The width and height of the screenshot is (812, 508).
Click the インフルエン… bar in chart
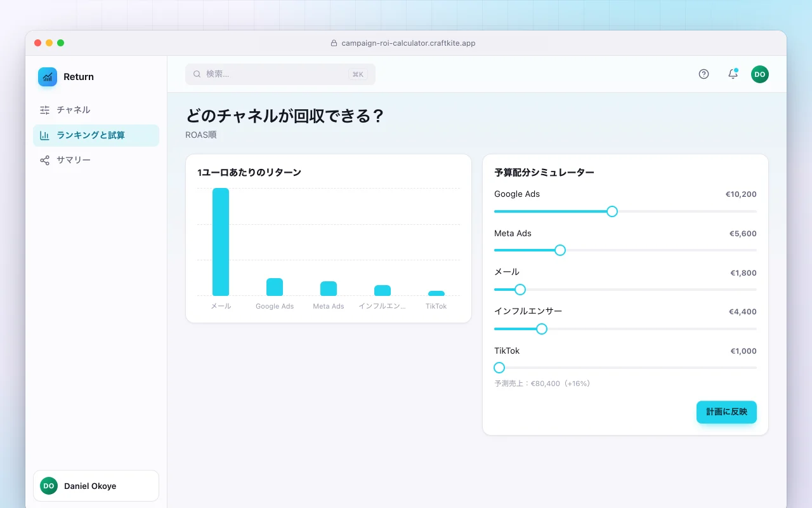383,291
